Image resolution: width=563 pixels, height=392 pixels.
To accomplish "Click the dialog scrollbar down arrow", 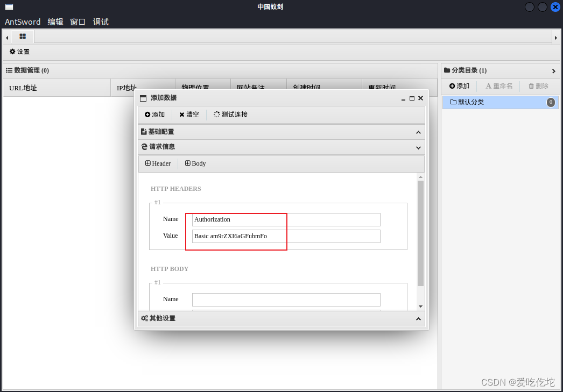I will 421,307.
